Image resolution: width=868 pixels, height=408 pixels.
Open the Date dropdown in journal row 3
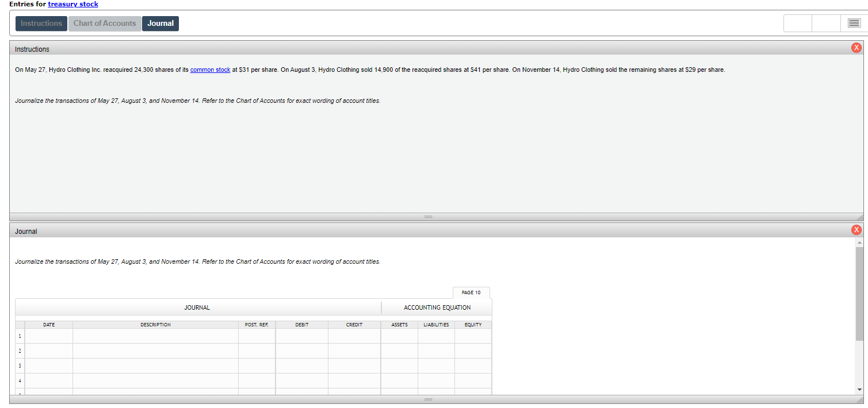pos(49,365)
